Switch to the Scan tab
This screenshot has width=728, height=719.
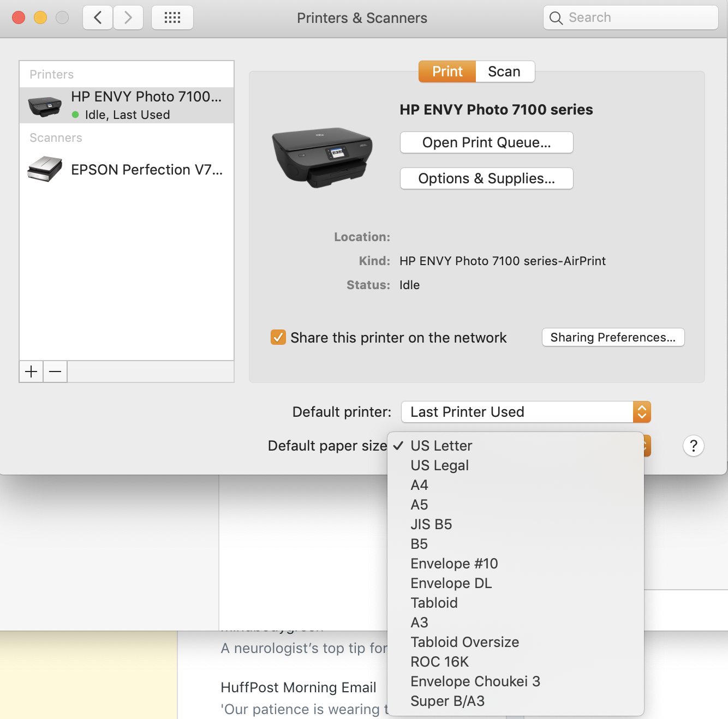pyautogui.click(x=504, y=71)
